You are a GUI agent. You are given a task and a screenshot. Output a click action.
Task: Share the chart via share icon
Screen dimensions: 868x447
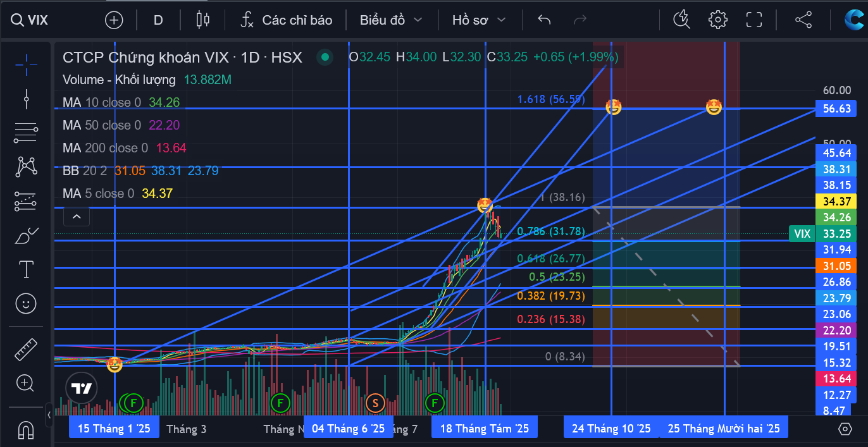pyautogui.click(x=803, y=20)
